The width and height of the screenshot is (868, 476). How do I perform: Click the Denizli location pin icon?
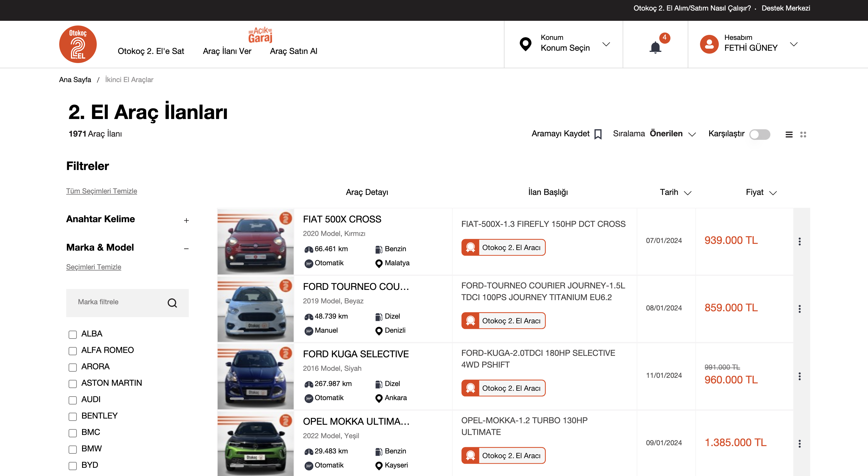(379, 331)
